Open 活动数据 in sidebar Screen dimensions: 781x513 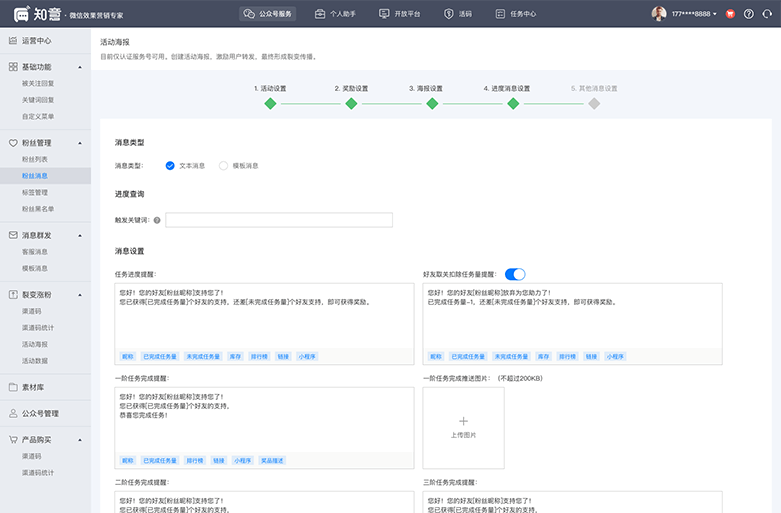[35, 361]
